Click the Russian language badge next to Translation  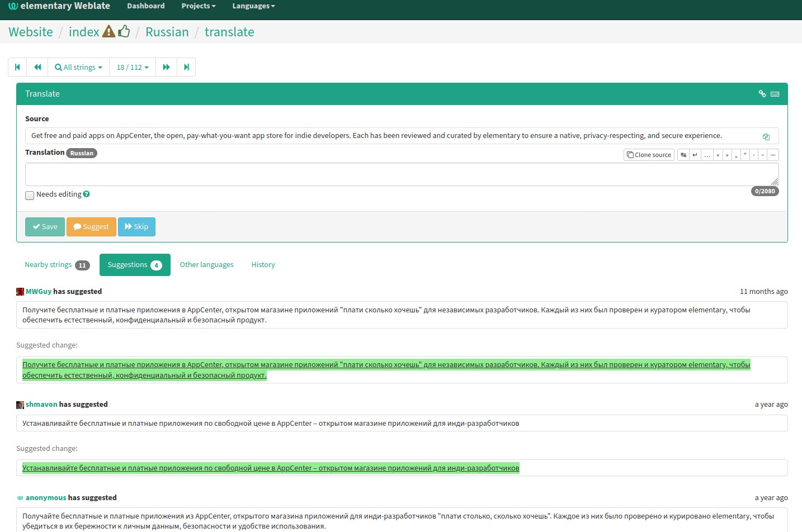pos(82,153)
